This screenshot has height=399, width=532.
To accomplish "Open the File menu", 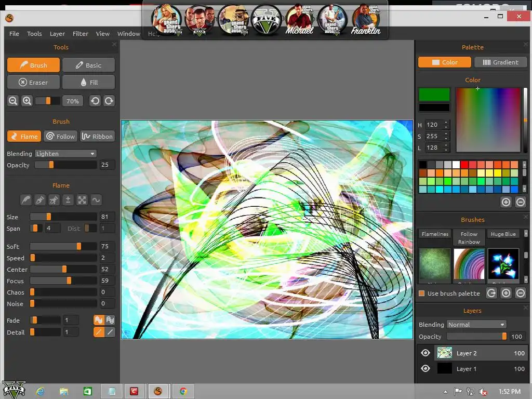I will 14,34.
